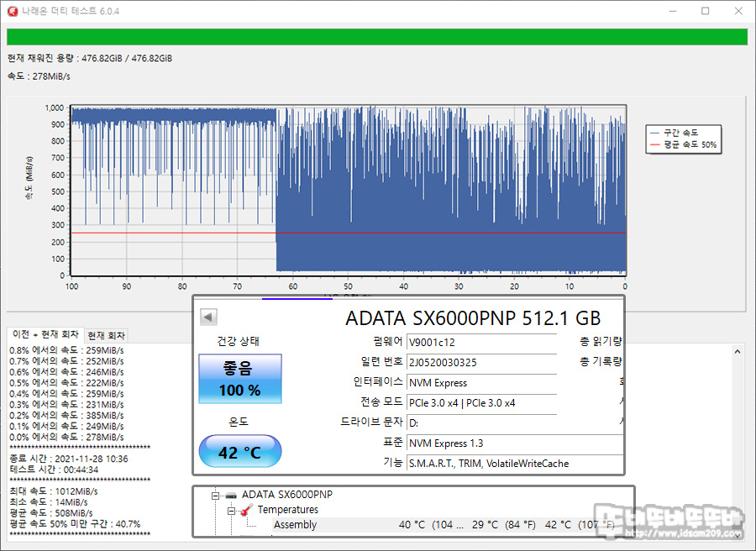This screenshot has height=551, width=756.
Task: Click the back arrow button in drive info panel
Action: 208,317
